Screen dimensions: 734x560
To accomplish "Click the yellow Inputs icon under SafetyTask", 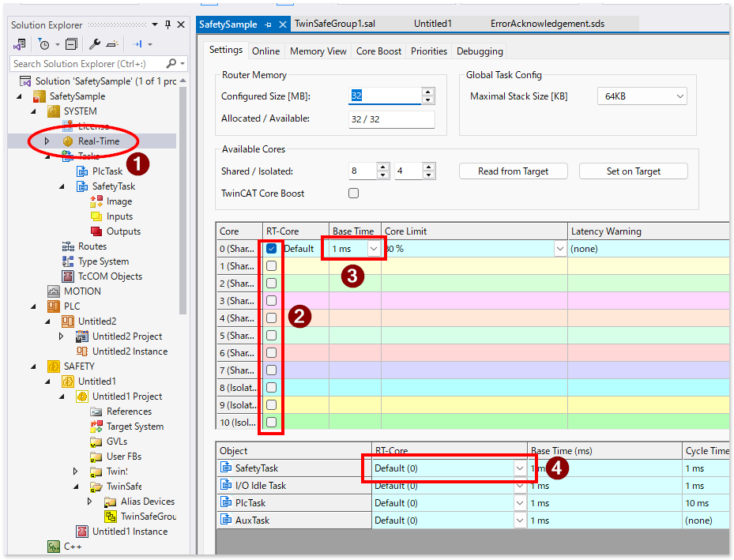I will 96,216.
